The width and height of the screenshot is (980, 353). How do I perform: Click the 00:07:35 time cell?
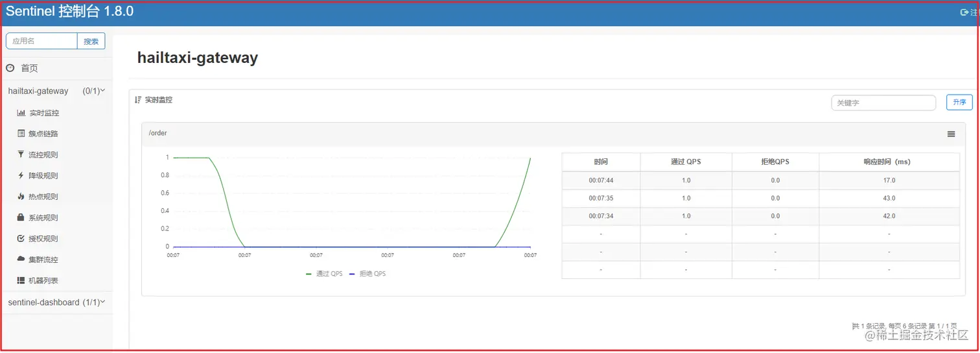coord(601,198)
